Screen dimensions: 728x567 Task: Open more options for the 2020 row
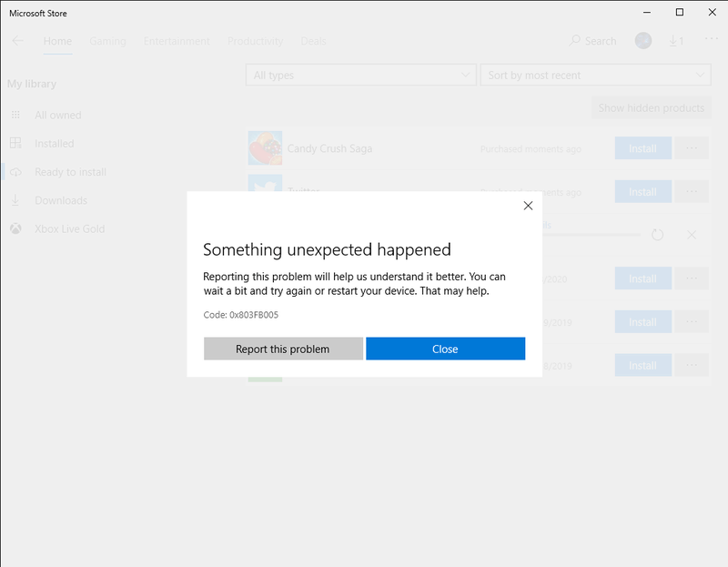click(692, 278)
